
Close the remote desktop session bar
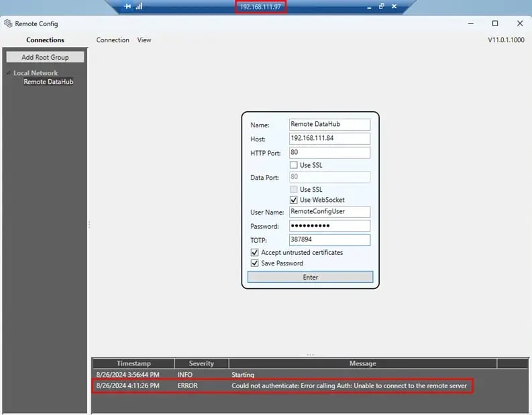point(394,6)
